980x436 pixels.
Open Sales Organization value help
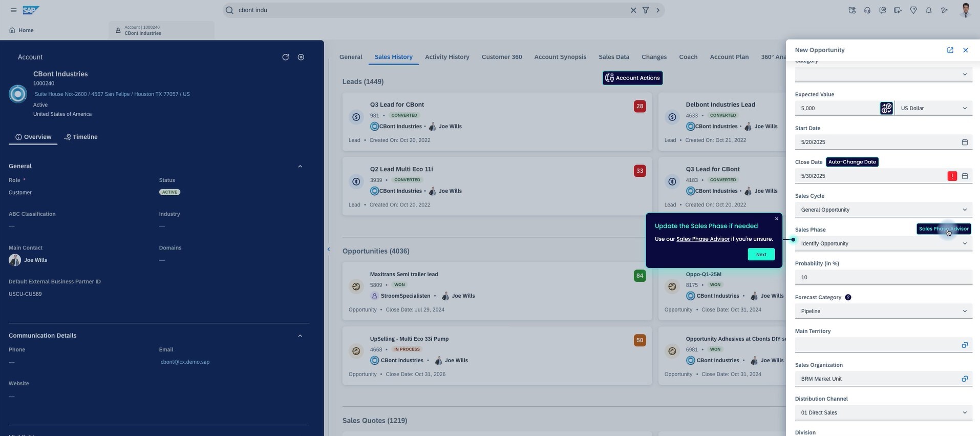pos(965,379)
